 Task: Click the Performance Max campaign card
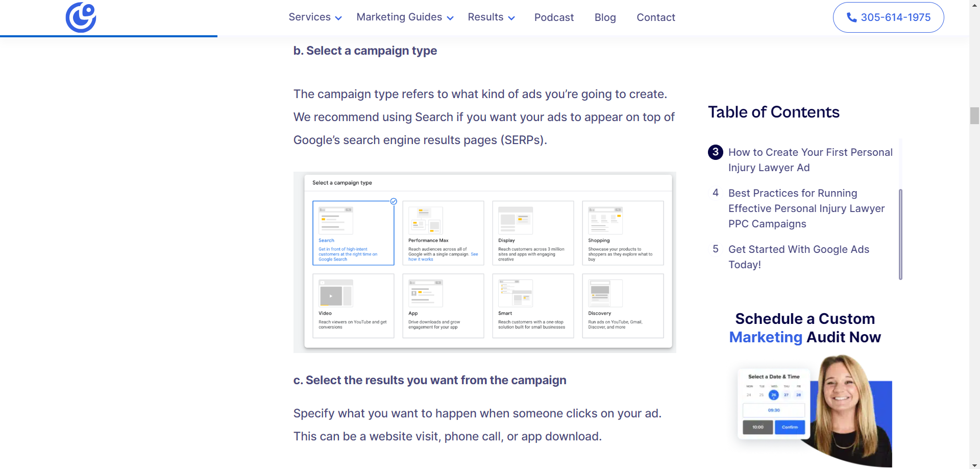(443, 233)
